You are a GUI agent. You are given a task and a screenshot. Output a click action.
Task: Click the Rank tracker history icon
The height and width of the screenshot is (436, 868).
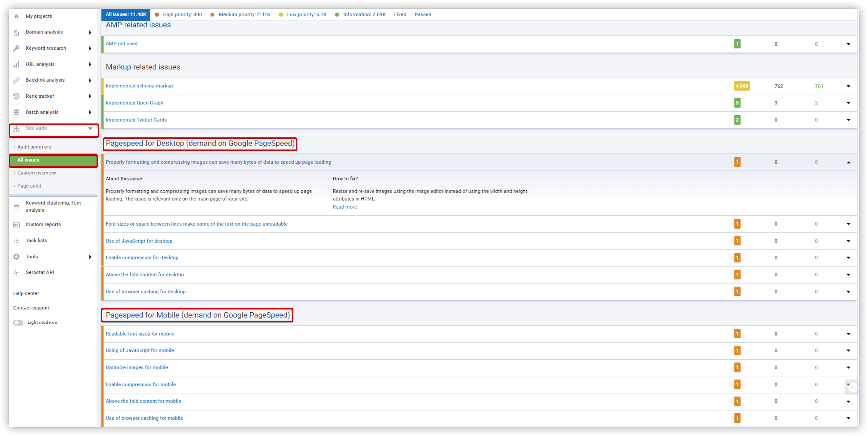(16, 96)
